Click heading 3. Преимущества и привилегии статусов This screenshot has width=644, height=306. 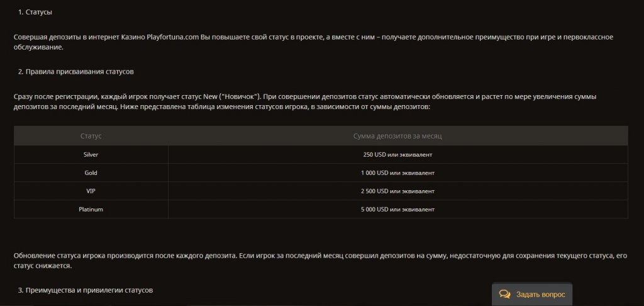[x=85, y=290]
